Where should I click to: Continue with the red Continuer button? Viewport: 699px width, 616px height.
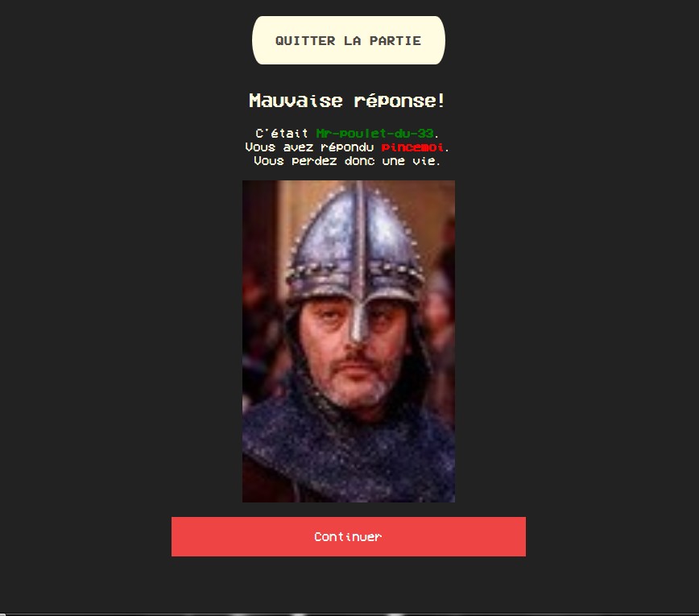349,536
